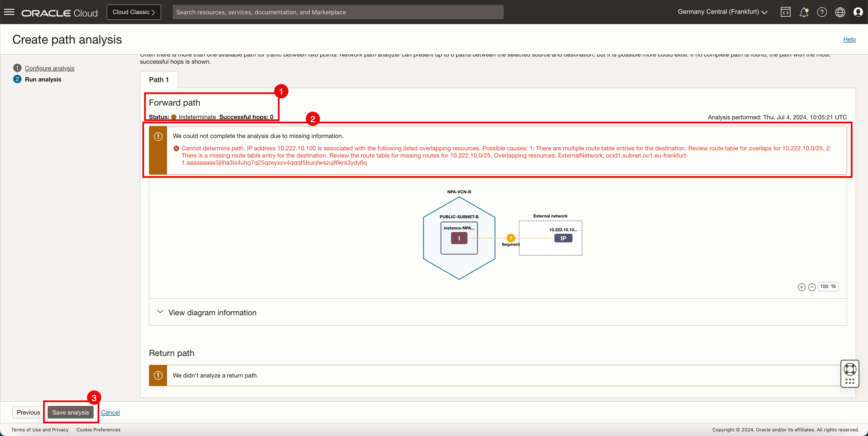Open the language globe selector

click(840, 12)
